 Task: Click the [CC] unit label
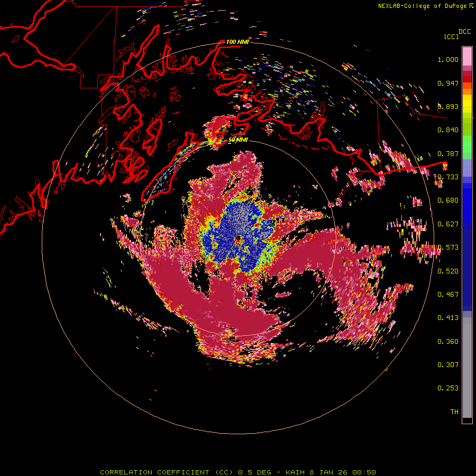451,36
